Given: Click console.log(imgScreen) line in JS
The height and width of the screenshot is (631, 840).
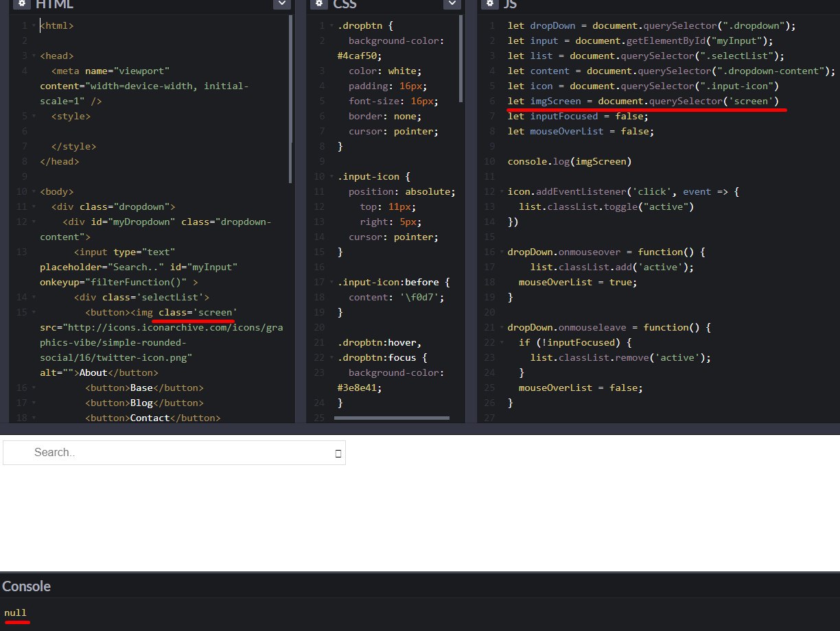Looking at the screenshot, I should pos(569,162).
